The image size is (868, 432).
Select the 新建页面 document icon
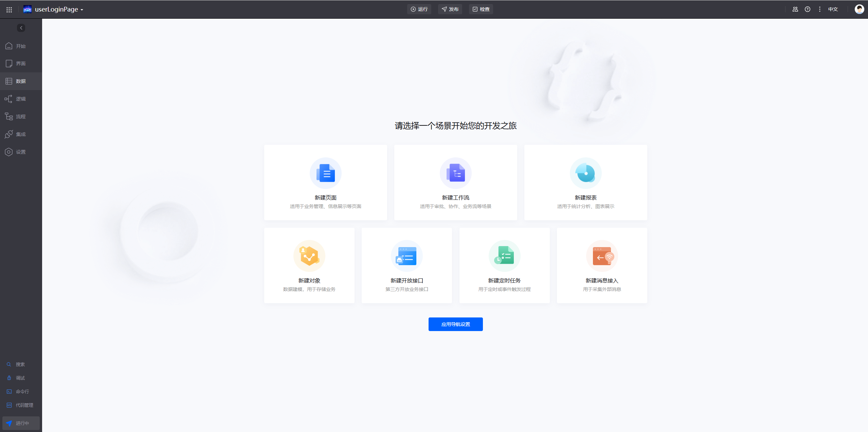(325, 173)
